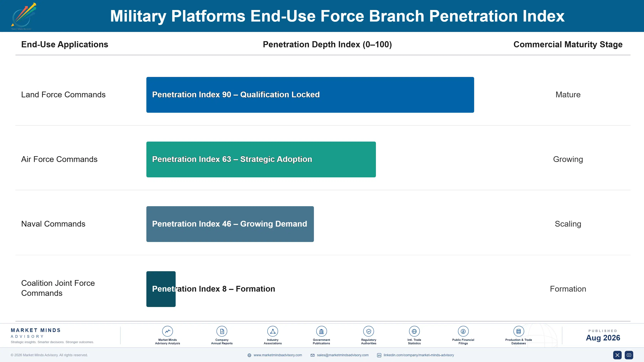Click the 'Production & Trade Databases' source label
Screen dimensions: 644x362
(x=518, y=342)
